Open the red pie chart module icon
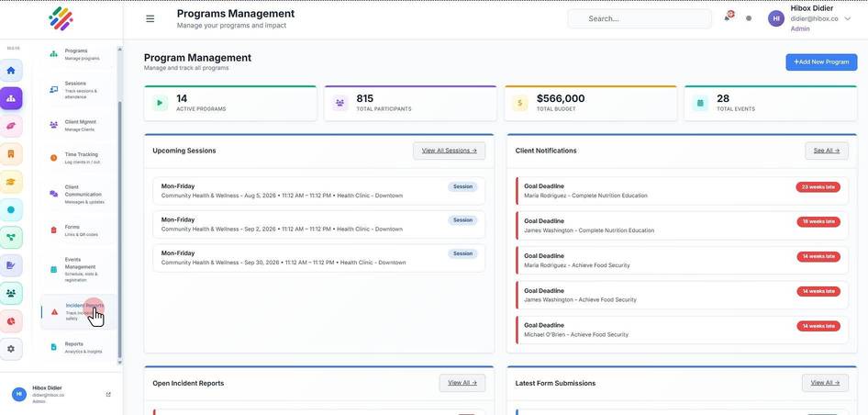The width and height of the screenshot is (868, 415). click(x=11, y=321)
